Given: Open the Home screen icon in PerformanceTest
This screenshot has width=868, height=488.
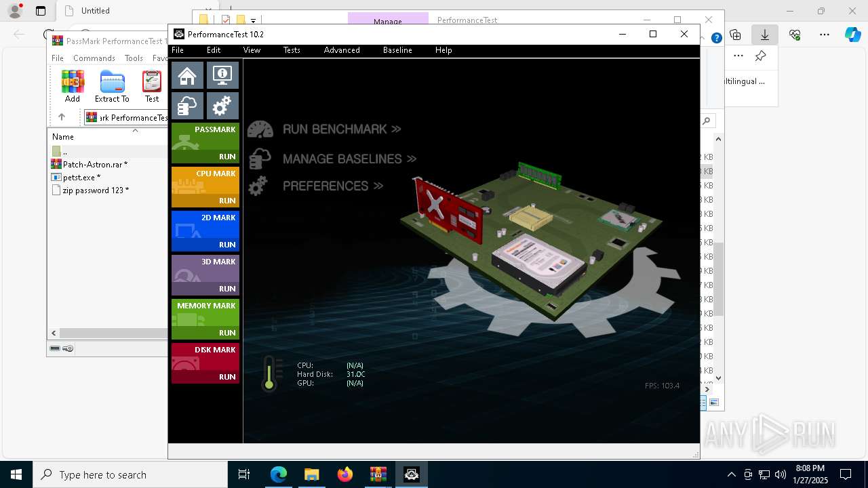Looking at the screenshot, I should (187, 75).
